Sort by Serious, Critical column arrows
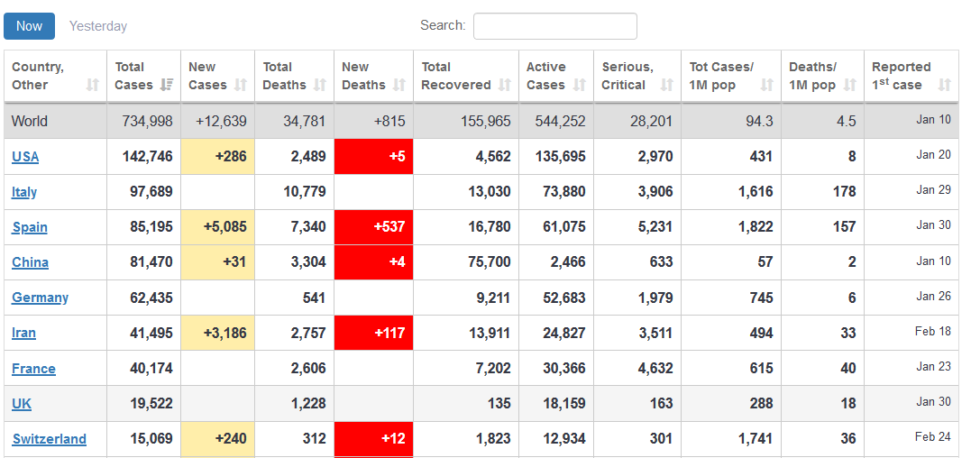The height and width of the screenshot is (458, 980). click(666, 85)
